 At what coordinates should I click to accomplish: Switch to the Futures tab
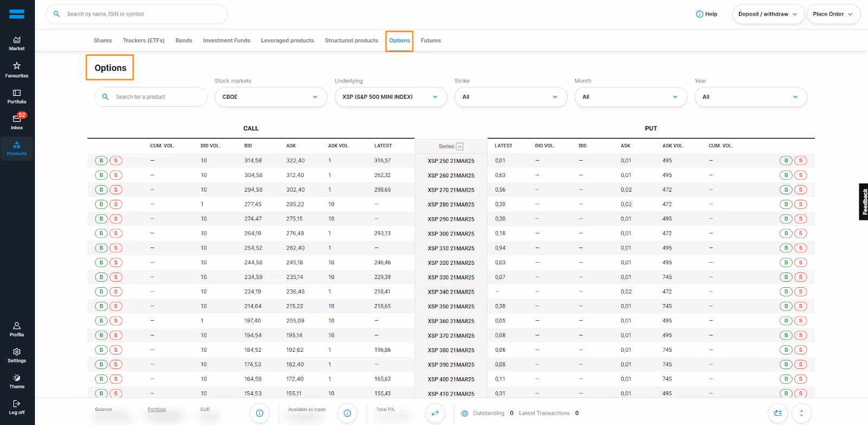(x=431, y=41)
